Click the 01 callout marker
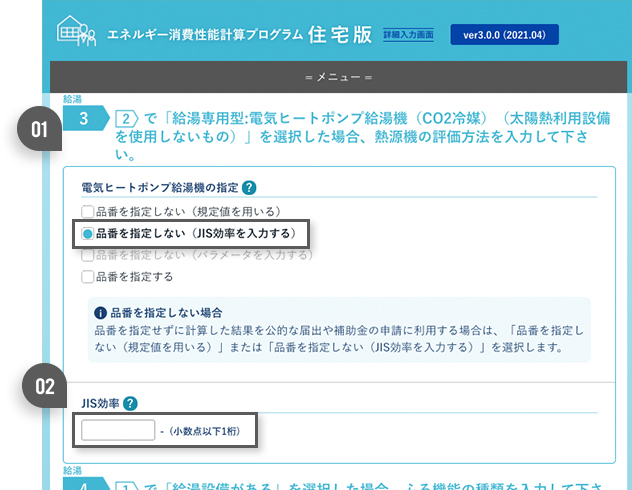 [x=40, y=130]
